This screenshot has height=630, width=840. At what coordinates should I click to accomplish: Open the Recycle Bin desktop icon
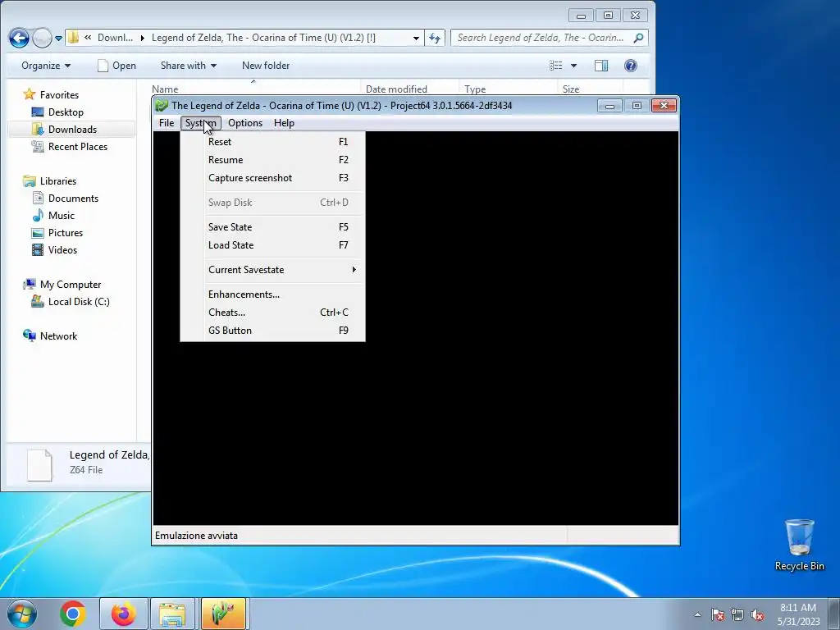click(799, 546)
